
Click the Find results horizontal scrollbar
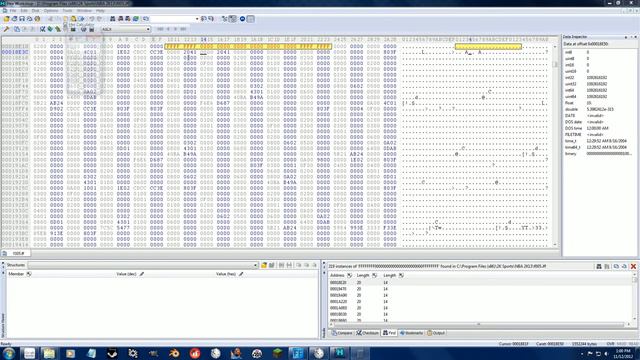point(479,324)
